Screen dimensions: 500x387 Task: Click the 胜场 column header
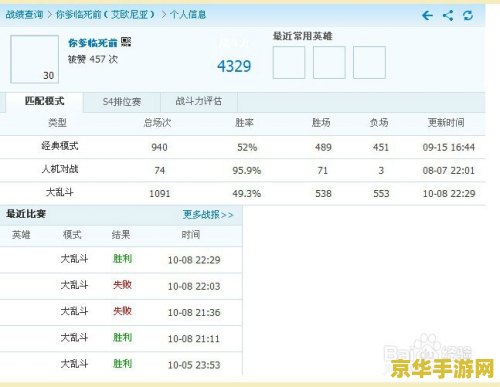coord(321,123)
